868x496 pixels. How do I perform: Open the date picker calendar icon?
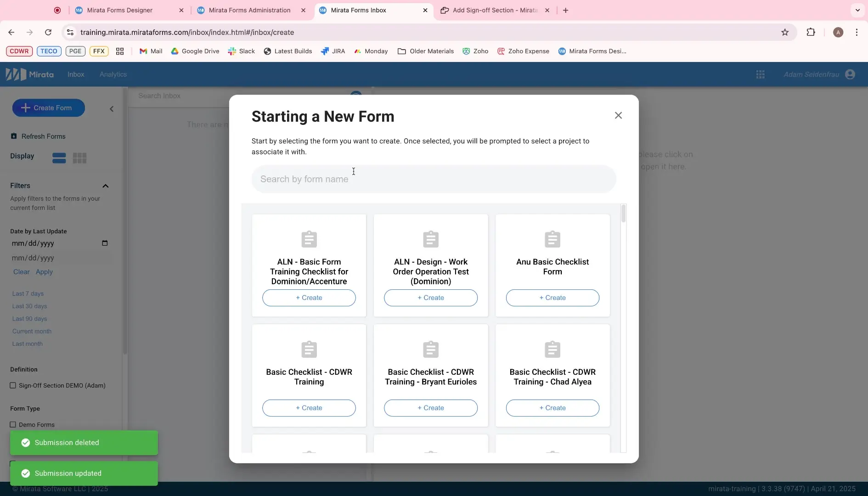click(x=105, y=243)
